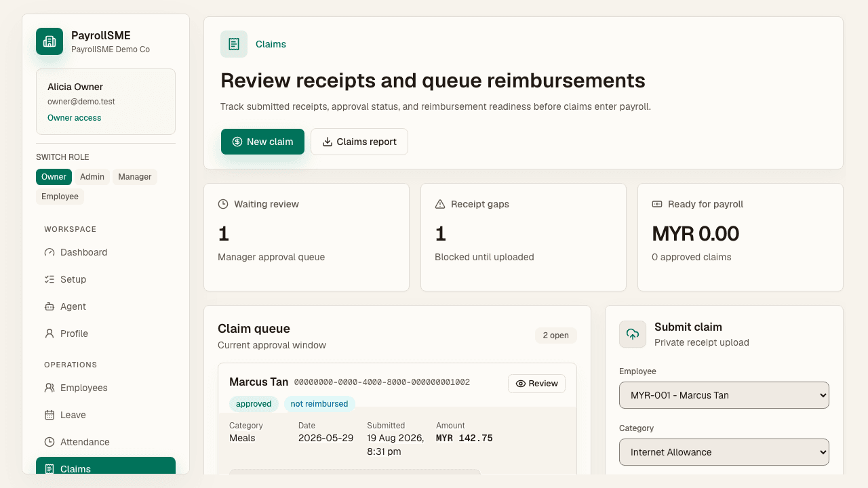Click the upload cloud icon beside Submit claim

633,334
